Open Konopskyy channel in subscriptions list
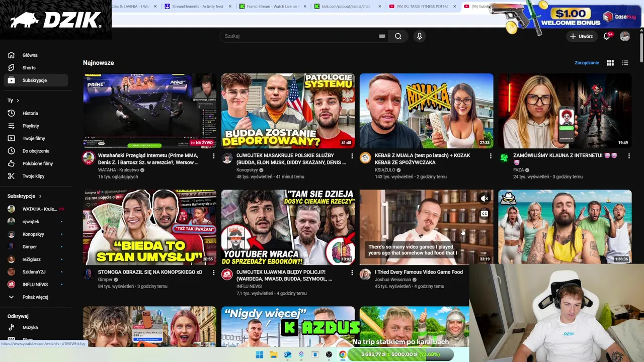Image resolution: width=644 pixels, height=362 pixels. 35,234
